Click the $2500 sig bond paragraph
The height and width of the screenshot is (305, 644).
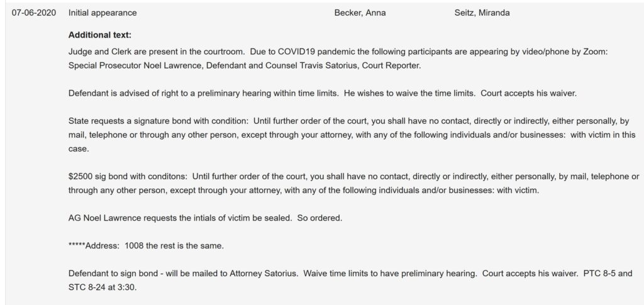353,184
